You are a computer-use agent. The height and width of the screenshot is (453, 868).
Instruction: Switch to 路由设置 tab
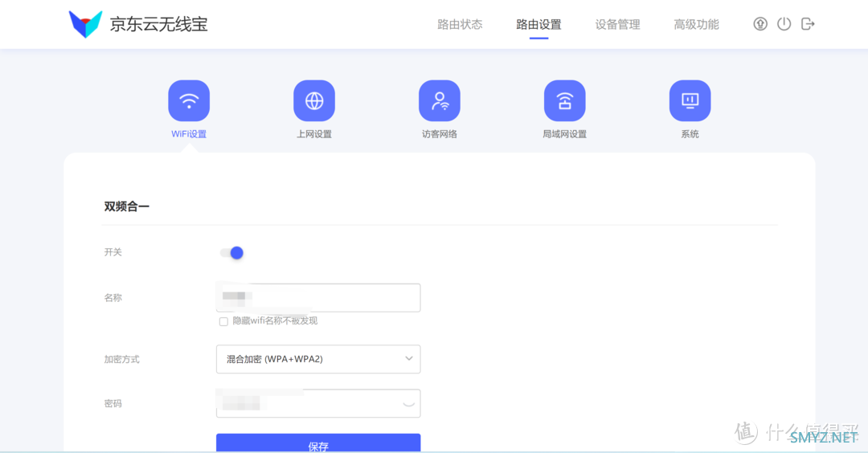[538, 24]
